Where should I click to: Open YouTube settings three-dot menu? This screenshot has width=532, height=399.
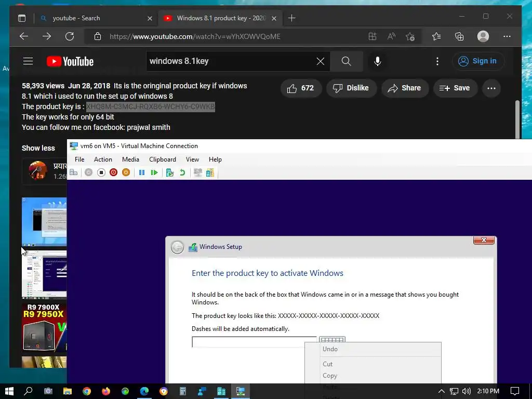click(x=437, y=61)
